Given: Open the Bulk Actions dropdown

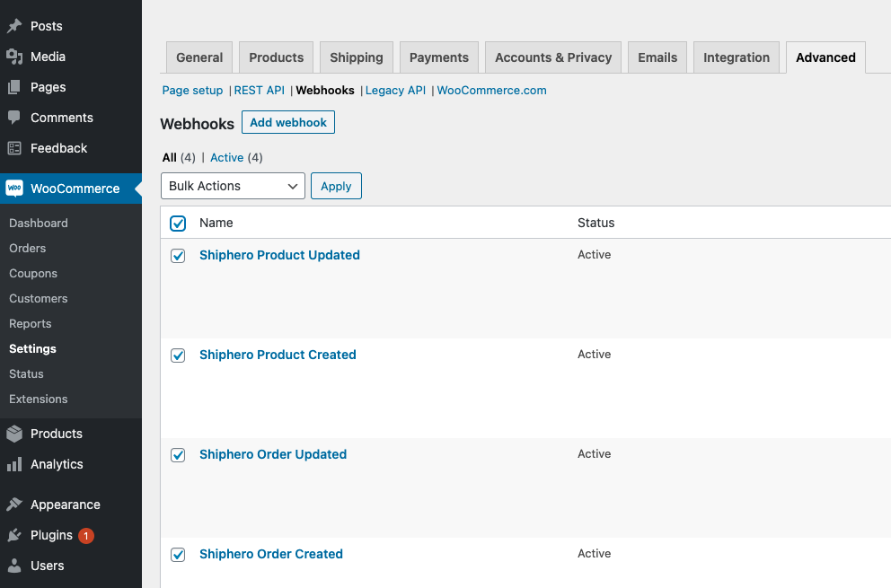Looking at the screenshot, I should 233,186.
